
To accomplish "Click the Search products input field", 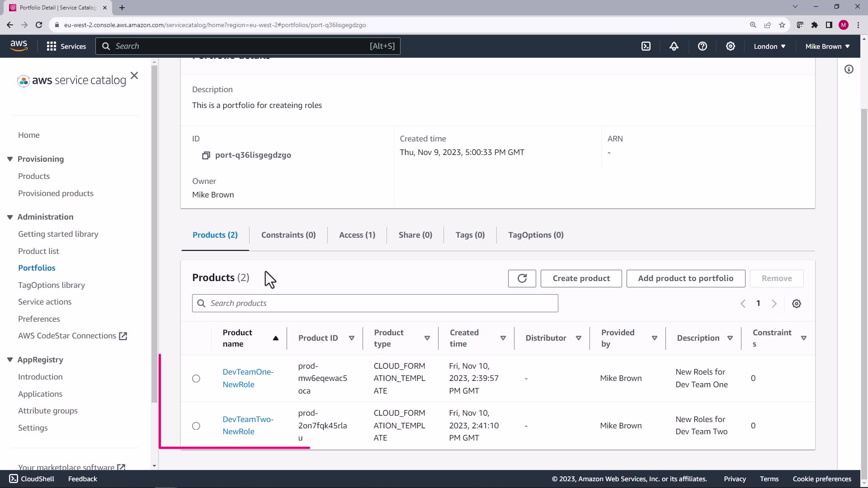I will click(x=375, y=303).
